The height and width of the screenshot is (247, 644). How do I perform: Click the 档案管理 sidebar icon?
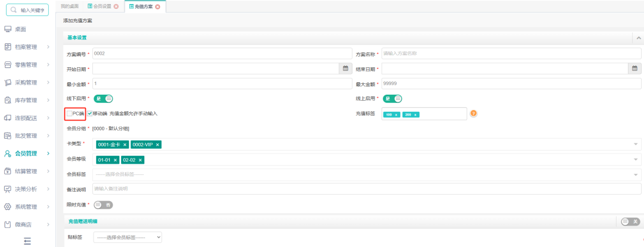[x=7, y=47]
